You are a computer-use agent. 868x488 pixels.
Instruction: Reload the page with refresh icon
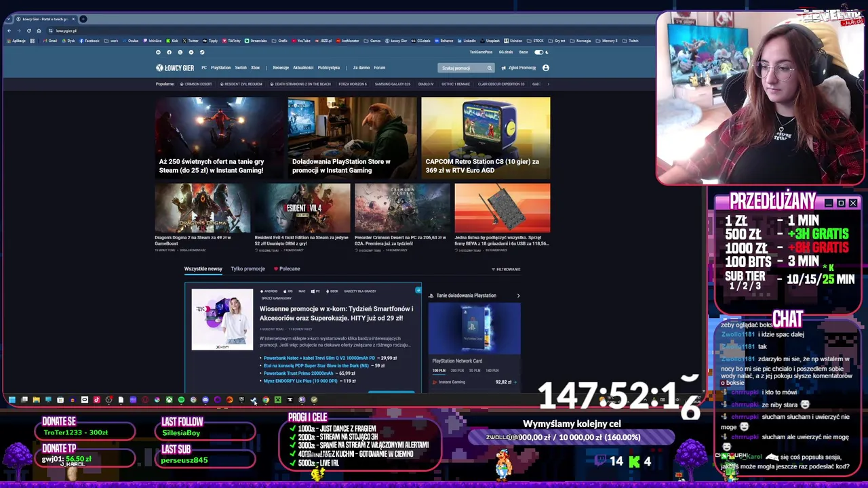tap(28, 30)
